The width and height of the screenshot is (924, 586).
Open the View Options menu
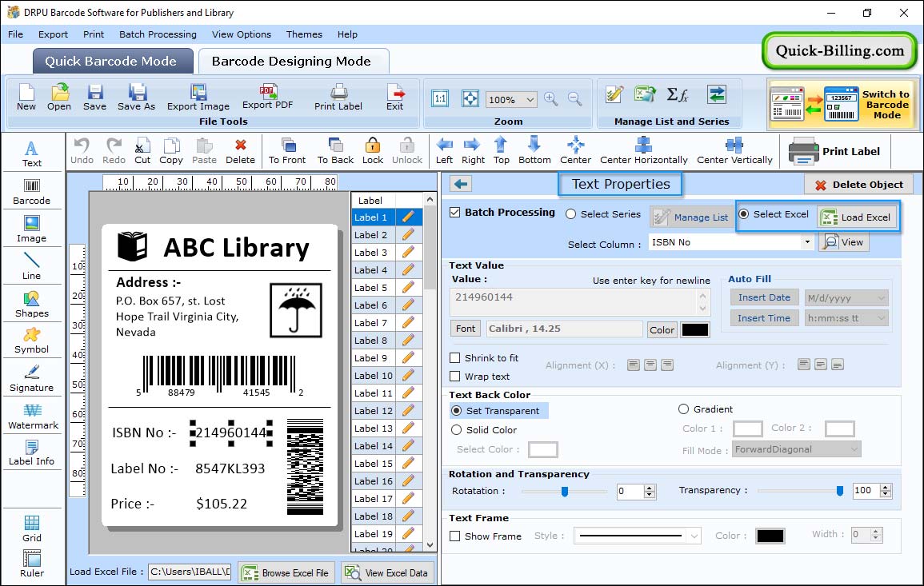(242, 34)
